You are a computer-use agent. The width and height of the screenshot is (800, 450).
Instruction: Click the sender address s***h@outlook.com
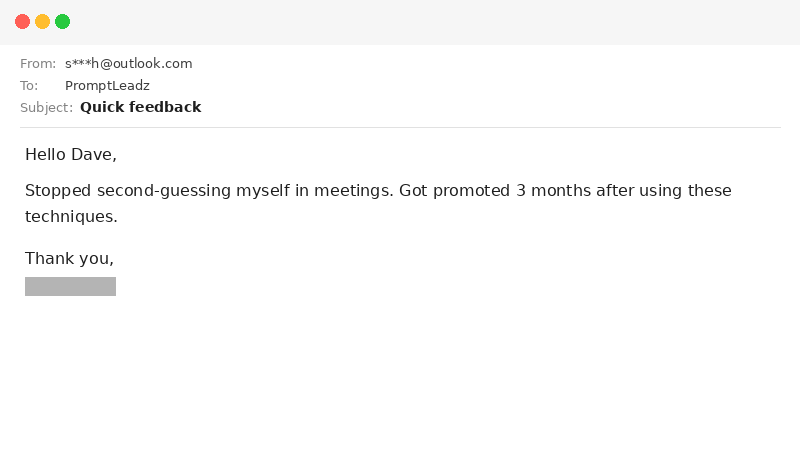(128, 64)
